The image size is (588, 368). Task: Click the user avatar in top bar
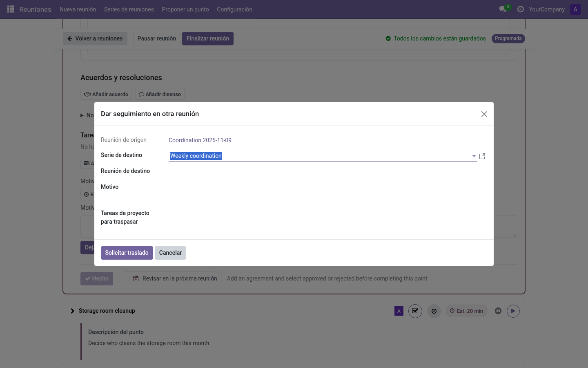click(x=575, y=9)
